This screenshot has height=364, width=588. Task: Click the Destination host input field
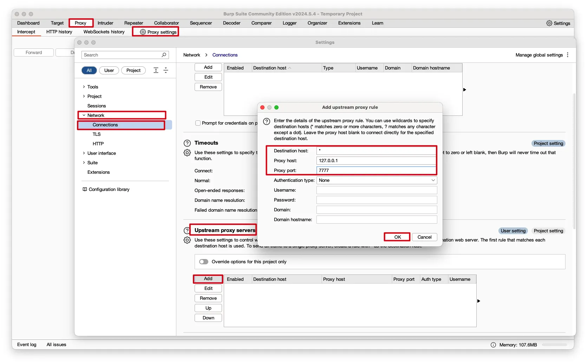click(376, 151)
